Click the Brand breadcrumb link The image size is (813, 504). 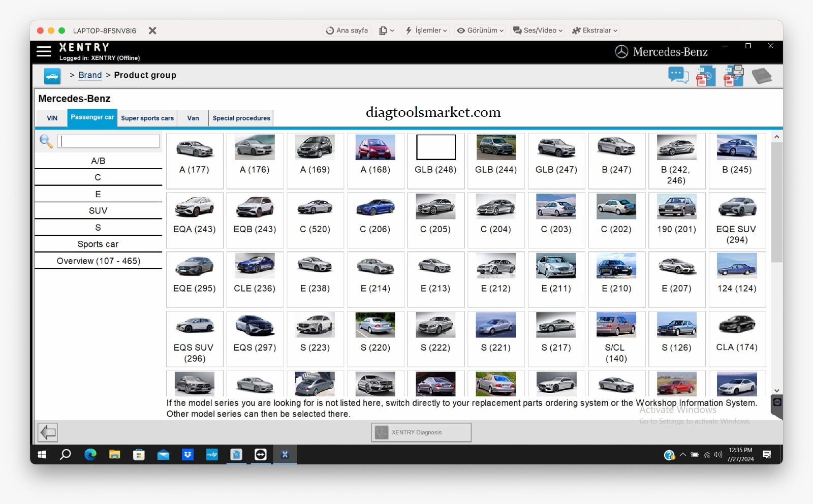pyautogui.click(x=90, y=75)
